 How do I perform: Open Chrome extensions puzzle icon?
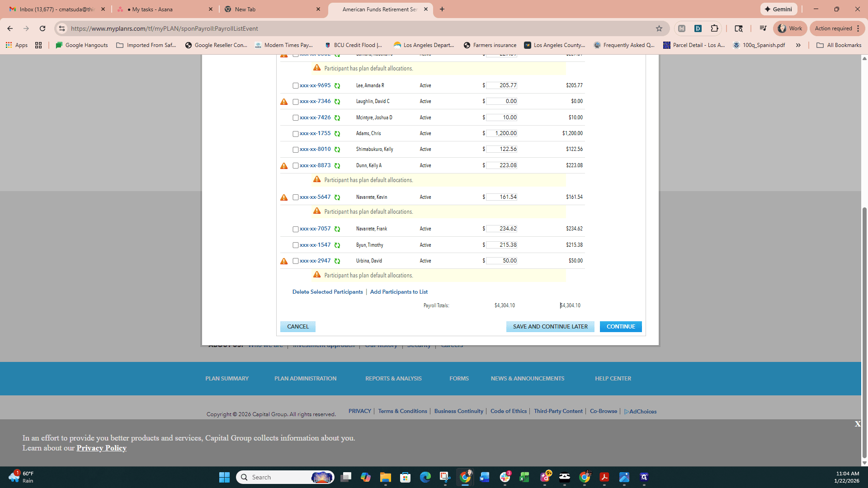[714, 28]
